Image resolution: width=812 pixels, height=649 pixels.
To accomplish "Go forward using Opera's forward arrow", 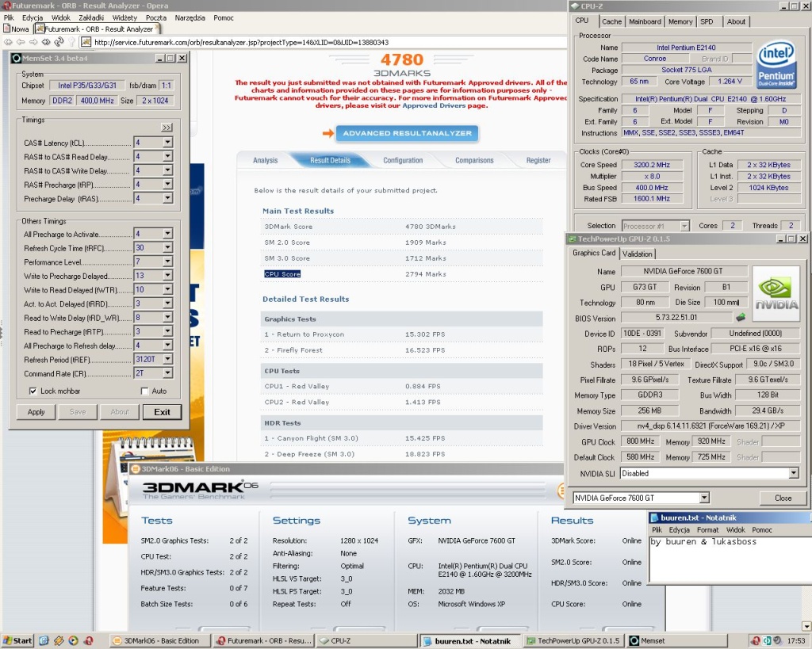I will [33, 42].
